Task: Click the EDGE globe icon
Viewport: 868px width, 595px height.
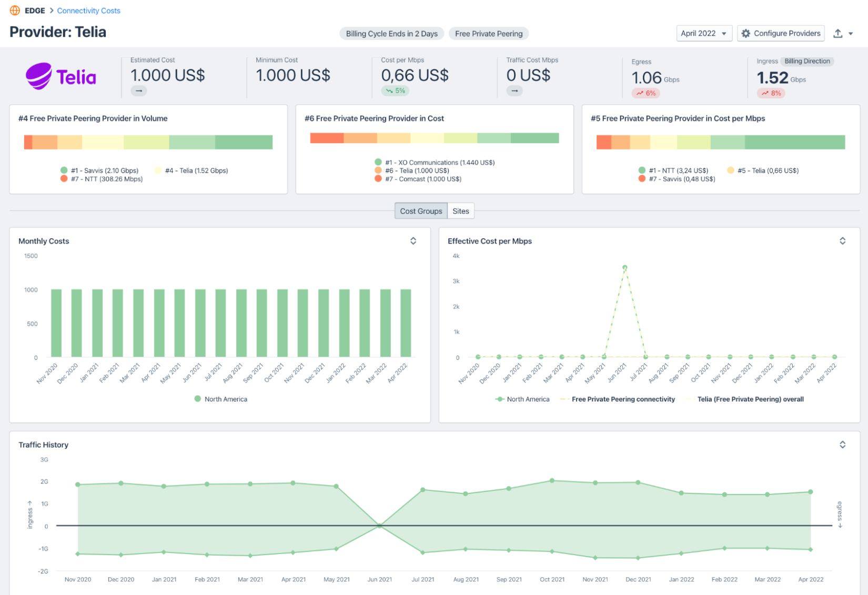Action: pyautogui.click(x=15, y=11)
